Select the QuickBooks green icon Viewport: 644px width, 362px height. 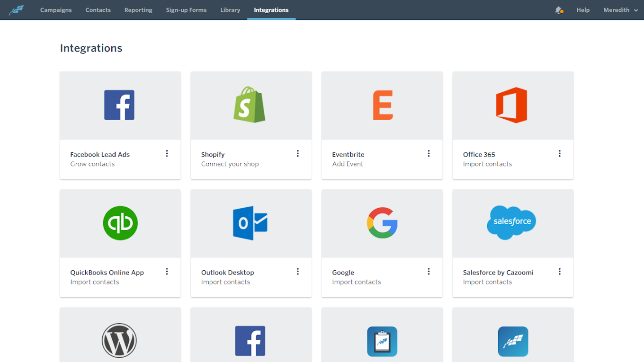click(120, 223)
